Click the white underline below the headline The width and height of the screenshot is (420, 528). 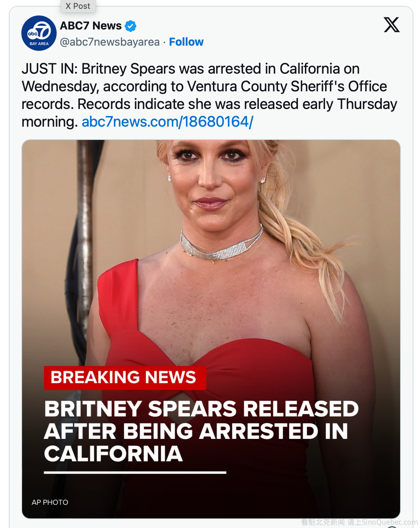135,472
